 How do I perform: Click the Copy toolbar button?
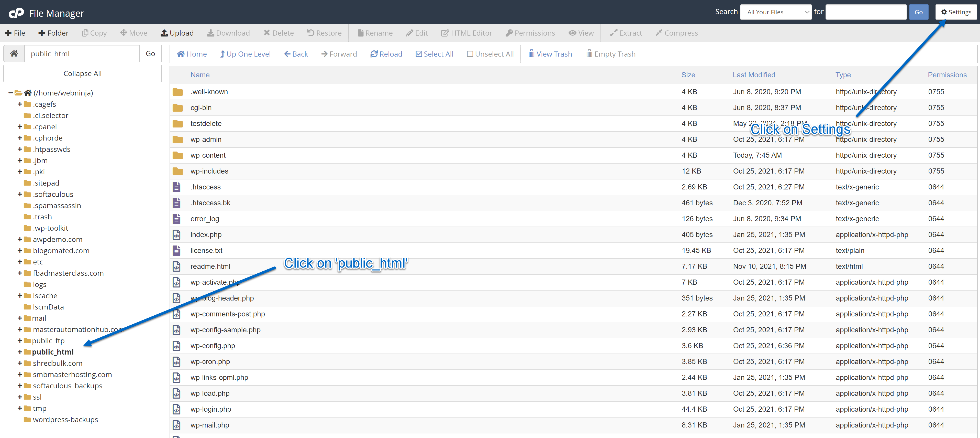94,33
